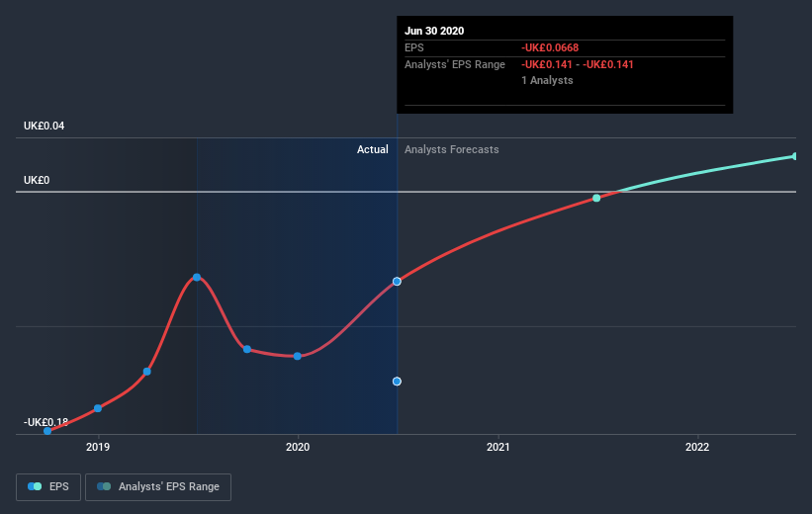Click the Jun 30 2020 EPS point on the line
The width and height of the screenshot is (812, 514).
pos(397,282)
